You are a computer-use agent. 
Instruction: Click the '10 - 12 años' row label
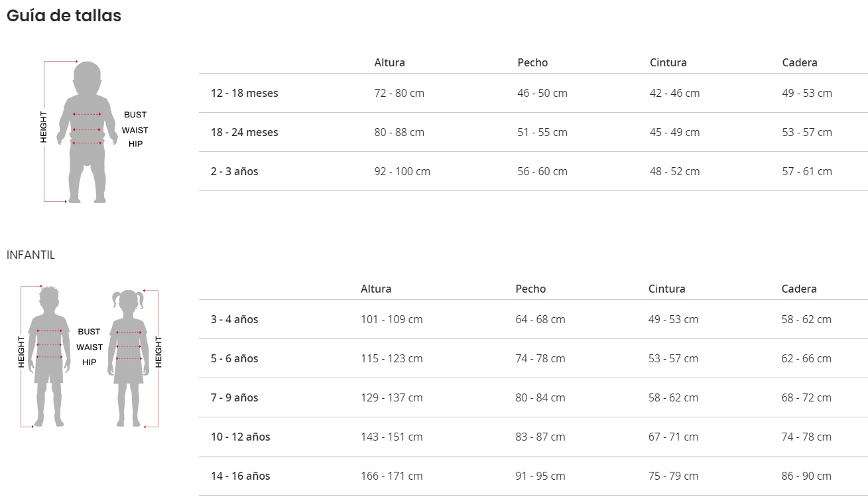click(x=240, y=437)
